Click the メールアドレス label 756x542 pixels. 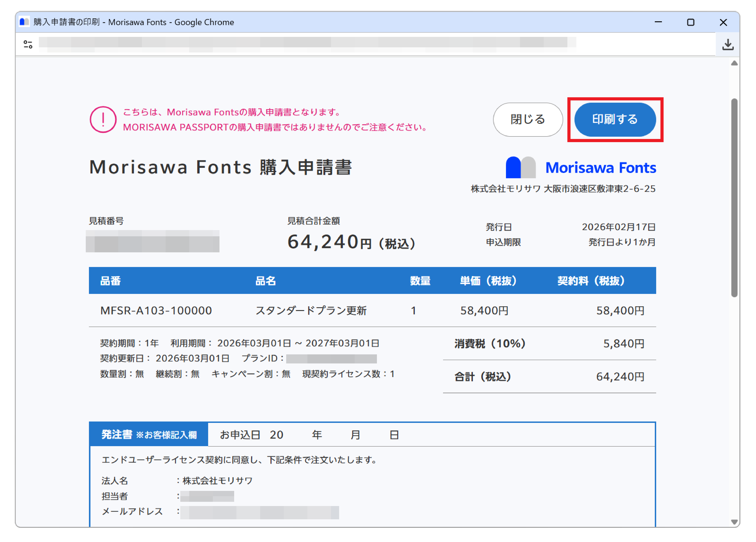[132, 511]
